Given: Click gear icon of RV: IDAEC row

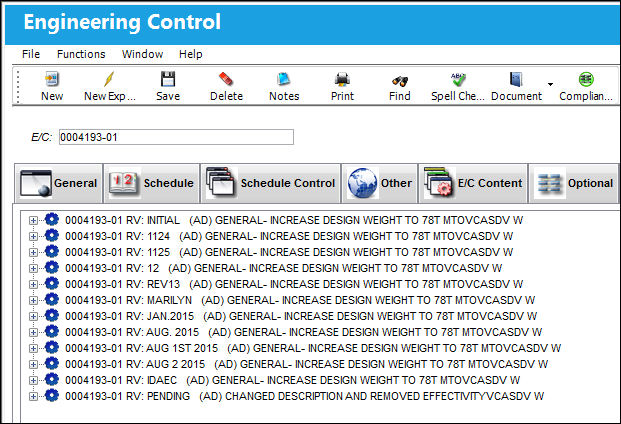Looking at the screenshot, I should click(x=51, y=379).
